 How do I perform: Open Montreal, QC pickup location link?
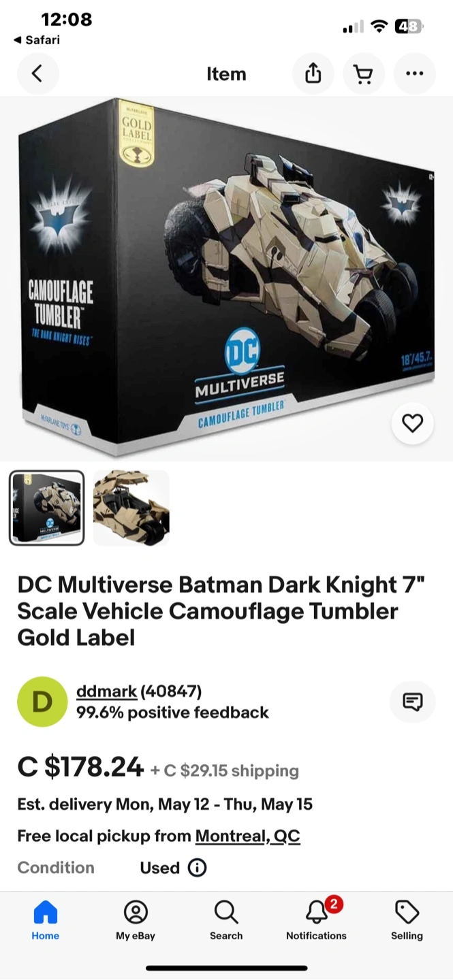pyautogui.click(x=248, y=836)
